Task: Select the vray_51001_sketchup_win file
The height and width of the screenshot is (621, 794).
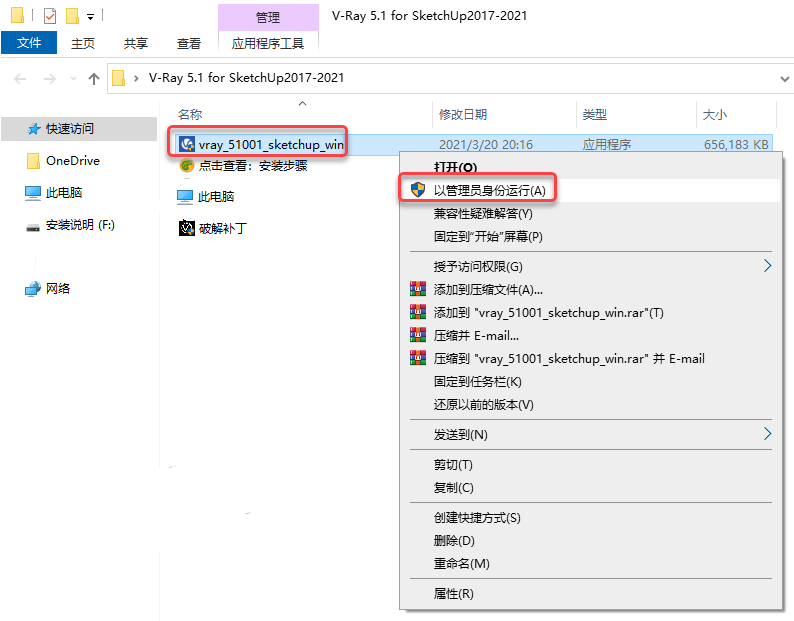Action: [271, 145]
